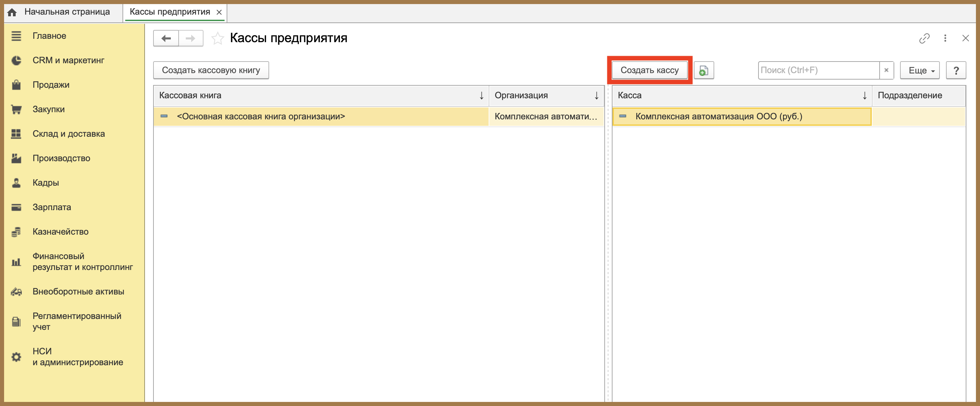This screenshot has width=980, height=406.
Task: Click the Производство factory icon
Action: pyautogui.click(x=16, y=158)
